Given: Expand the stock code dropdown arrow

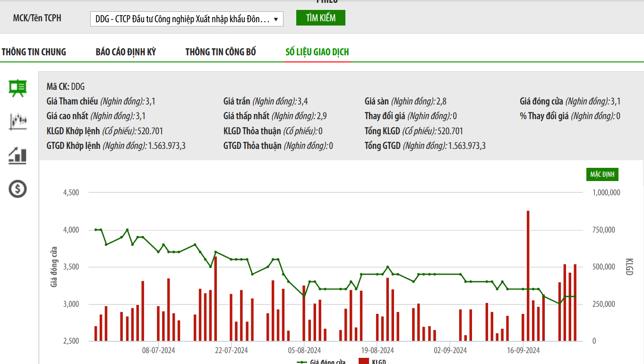Looking at the screenshot, I should pos(275,19).
